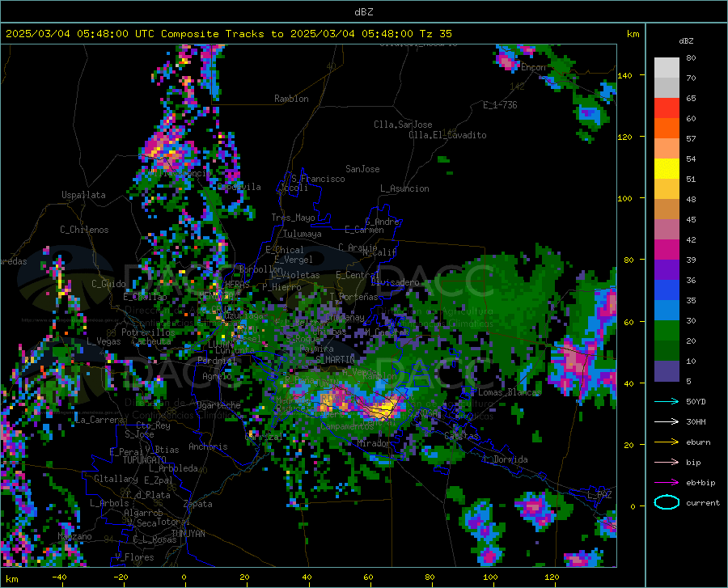The image size is (728, 588).
Task: Click the bip pink arrow legend icon
Action: point(667,463)
